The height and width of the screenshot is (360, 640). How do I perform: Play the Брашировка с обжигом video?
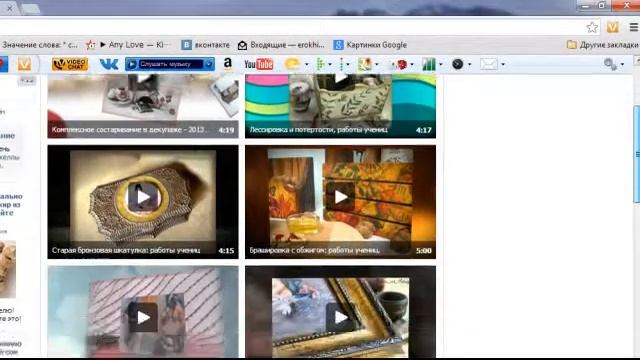(340, 197)
